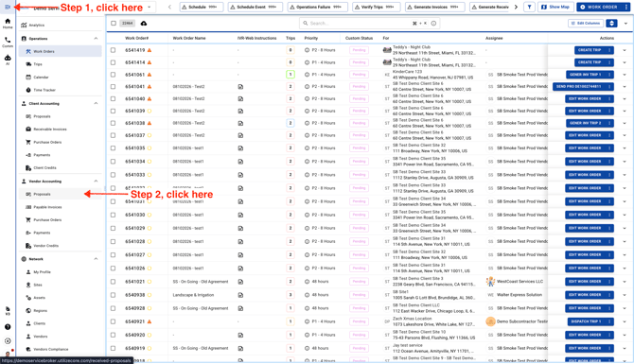This screenshot has width=634, height=364.
Task: Click the warning triangle beside 6541419
Action: (x=150, y=50)
